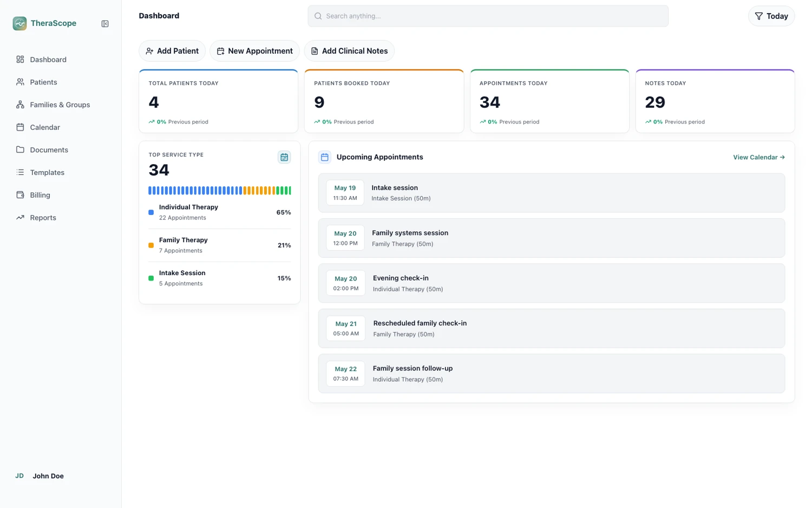Image resolution: width=812 pixels, height=508 pixels.
Task: Click the Add Clinical Notes button
Action: [x=349, y=51]
